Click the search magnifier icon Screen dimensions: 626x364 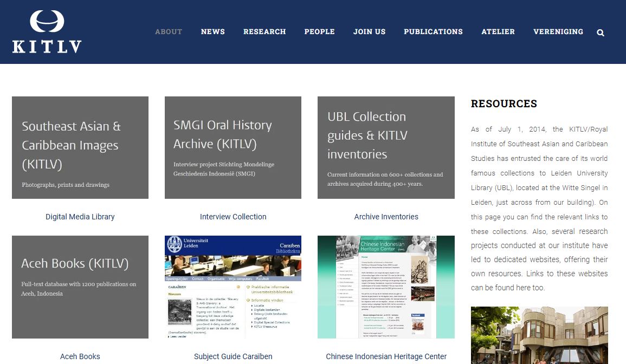click(x=601, y=32)
